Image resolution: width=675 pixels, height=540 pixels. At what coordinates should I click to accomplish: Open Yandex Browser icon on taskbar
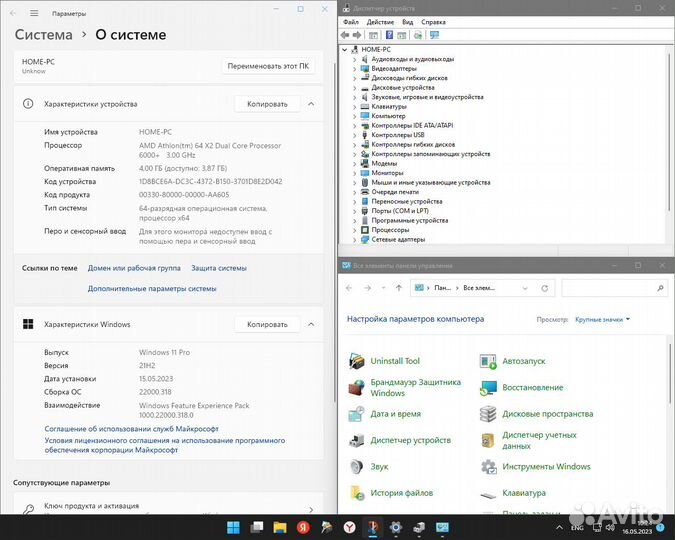point(350,527)
